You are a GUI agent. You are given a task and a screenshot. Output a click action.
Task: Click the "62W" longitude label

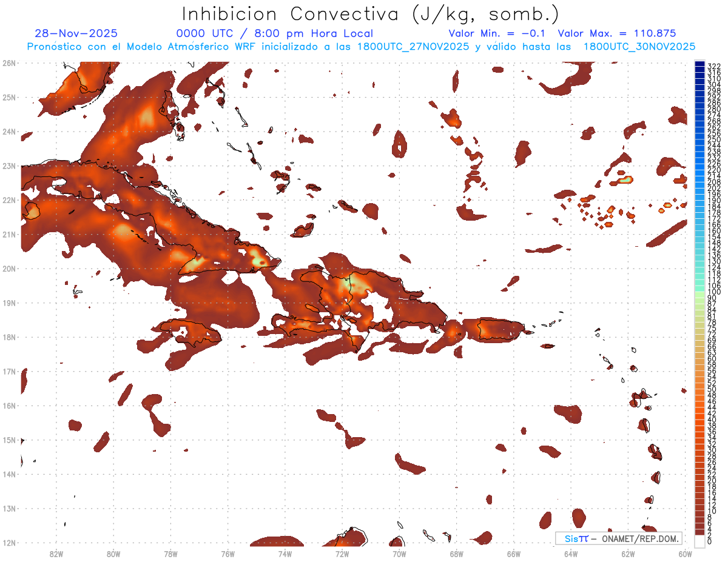coord(628,553)
